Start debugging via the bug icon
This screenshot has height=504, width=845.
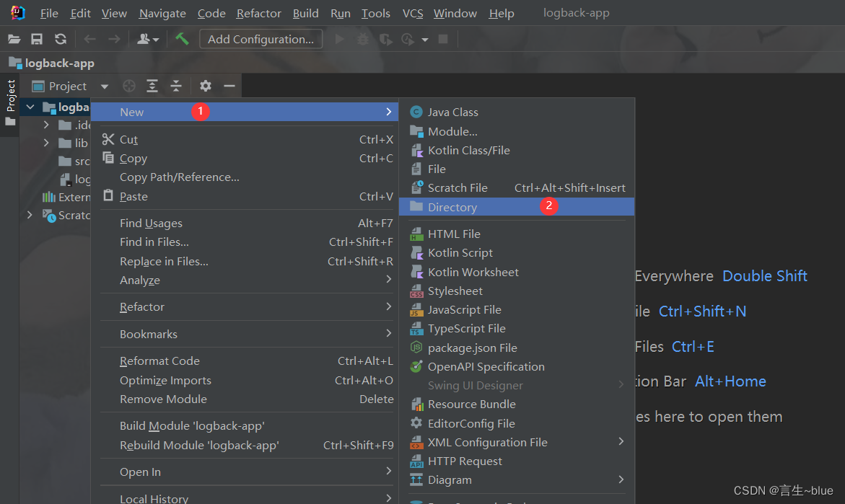(x=362, y=38)
